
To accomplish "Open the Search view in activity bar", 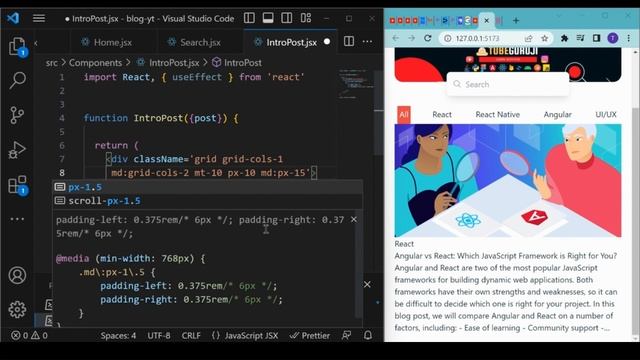I will (x=17, y=80).
